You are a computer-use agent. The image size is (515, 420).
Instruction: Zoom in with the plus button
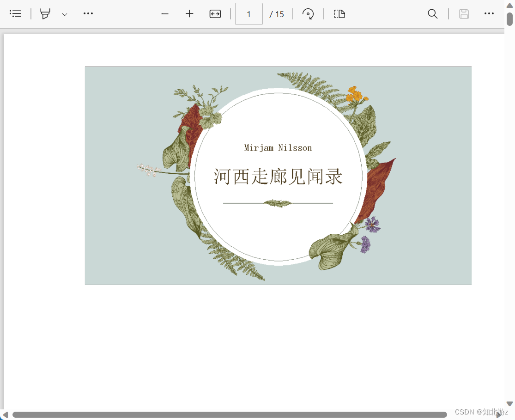[189, 14]
